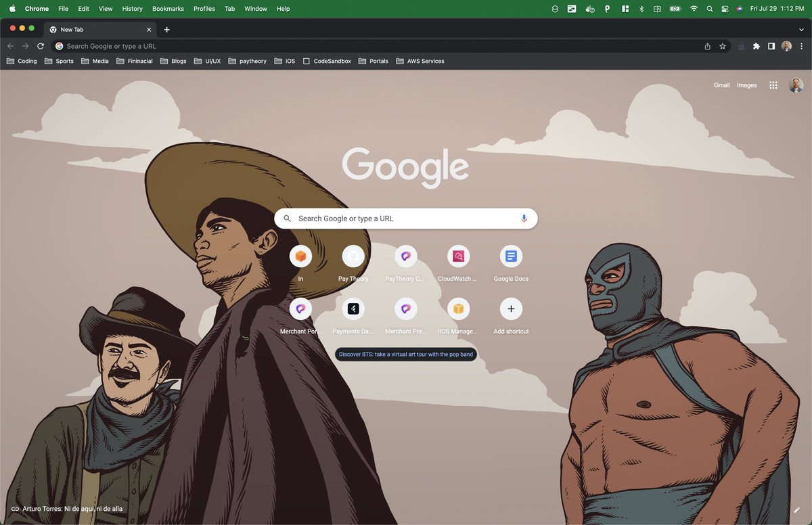Click the magnifier icon in Google search box
The height and width of the screenshot is (525, 812).
click(288, 219)
